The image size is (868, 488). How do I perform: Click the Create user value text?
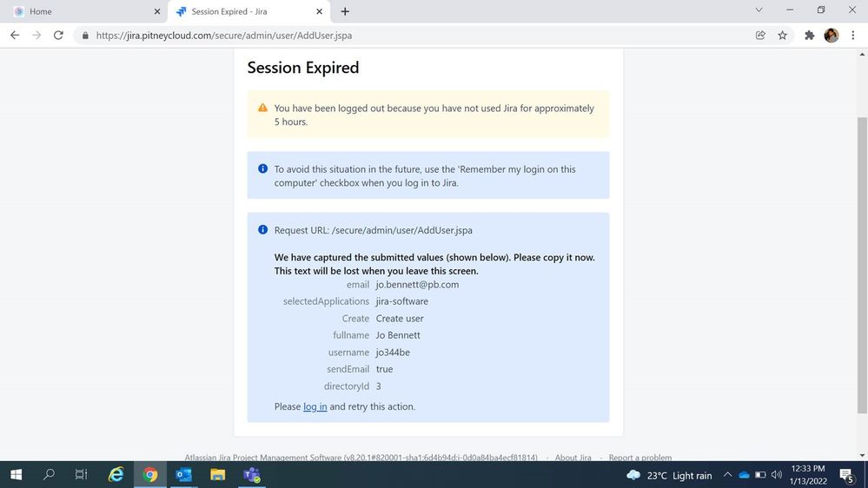tap(400, 318)
